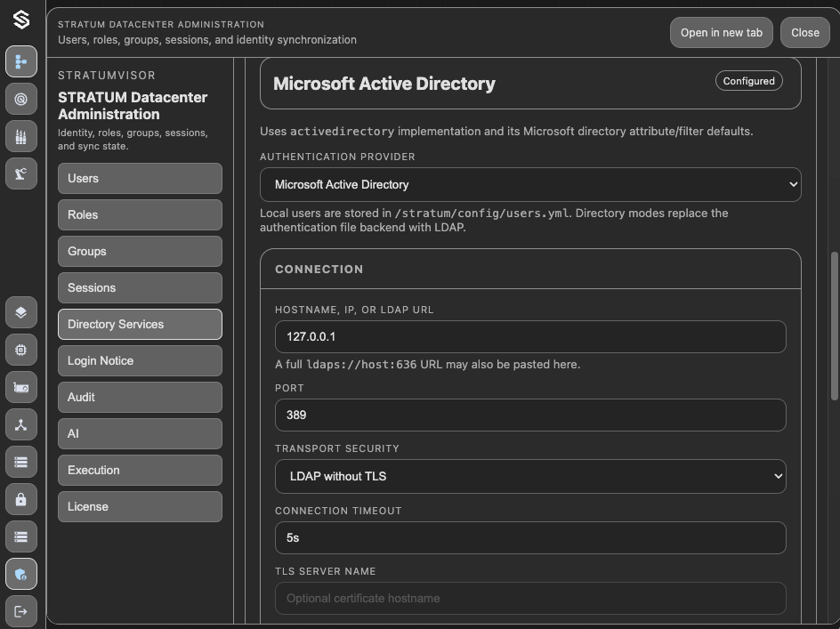This screenshot has width=840, height=629.
Task: Click the /stratum/config/users.yml path text
Action: [481, 214]
